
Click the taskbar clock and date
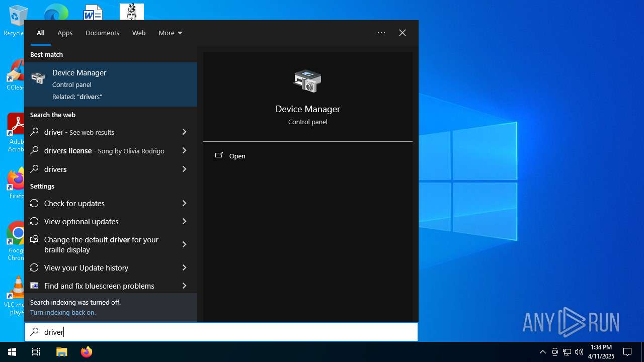point(602,352)
